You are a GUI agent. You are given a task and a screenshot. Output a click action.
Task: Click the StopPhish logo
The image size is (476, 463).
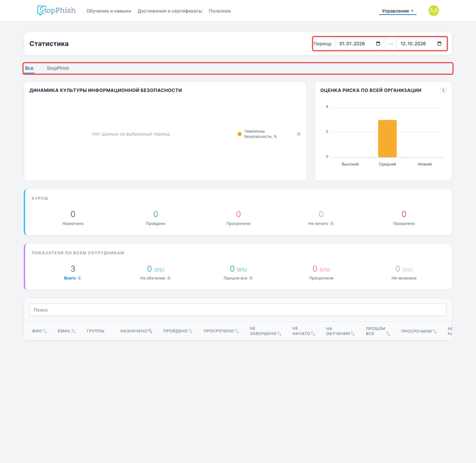[x=56, y=10]
